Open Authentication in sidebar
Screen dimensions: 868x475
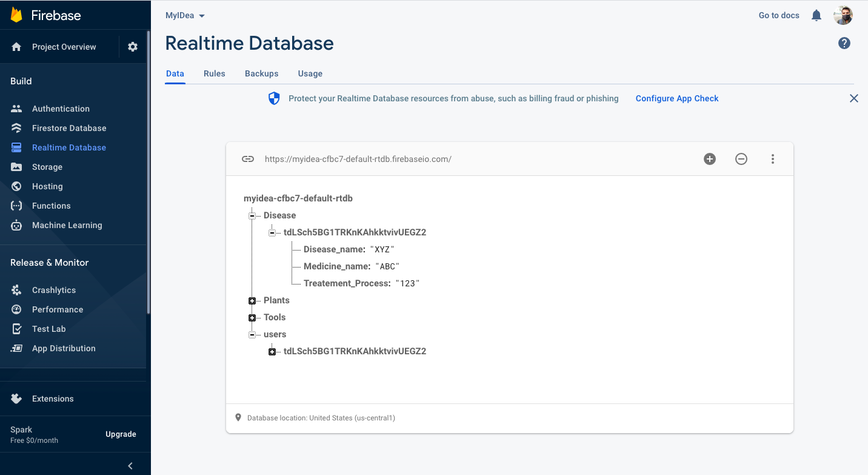click(x=61, y=109)
